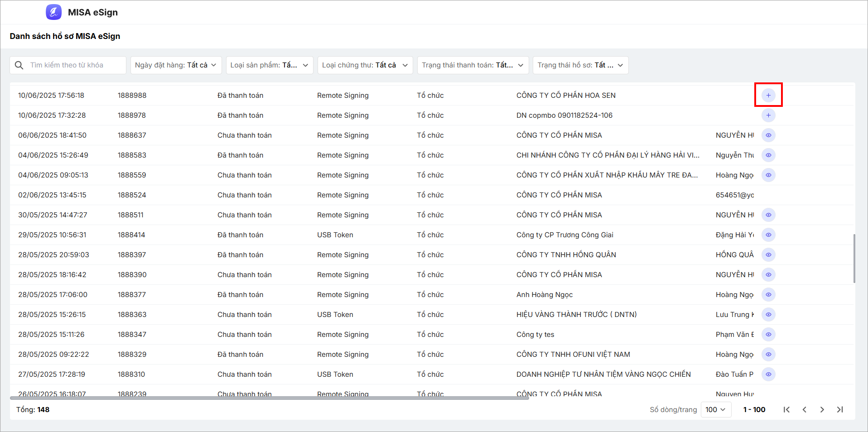Click plus icon for CÔNG TY CỔ PHẦN HOA SEN
Screen dimensions: 868x432
point(768,96)
